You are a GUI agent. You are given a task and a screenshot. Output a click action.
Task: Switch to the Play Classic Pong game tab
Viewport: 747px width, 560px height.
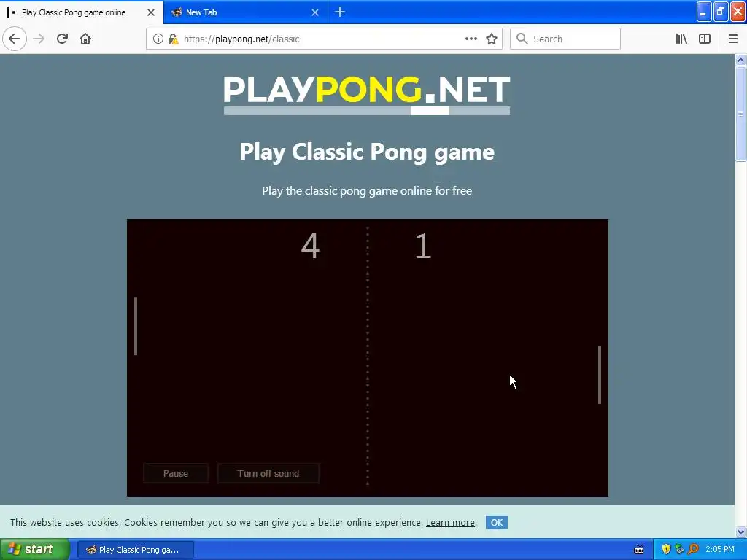point(81,12)
